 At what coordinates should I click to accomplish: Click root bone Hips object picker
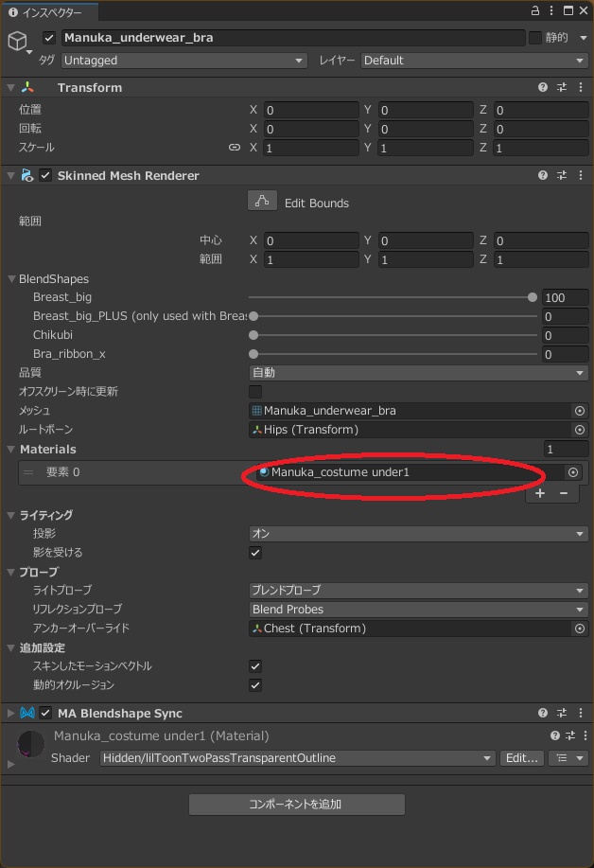click(580, 430)
